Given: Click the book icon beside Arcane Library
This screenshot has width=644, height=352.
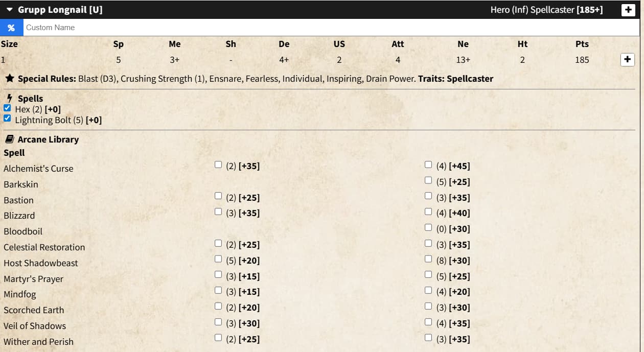Looking at the screenshot, I should click(x=9, y=139).
